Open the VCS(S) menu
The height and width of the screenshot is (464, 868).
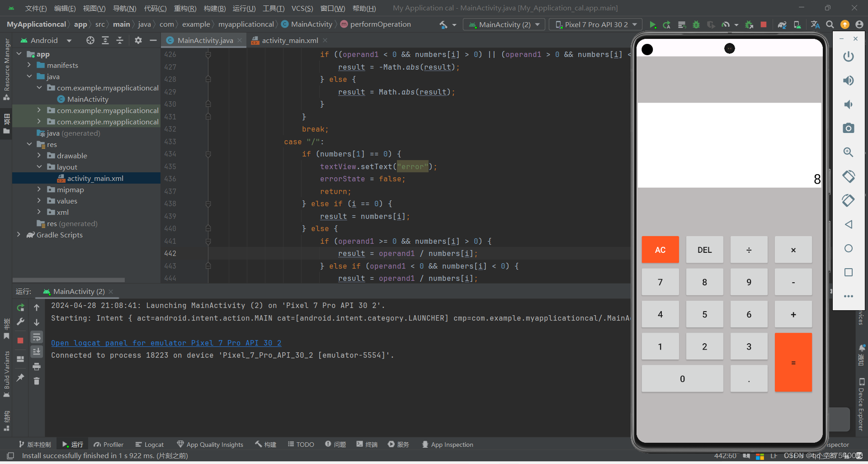coord(302,9)
